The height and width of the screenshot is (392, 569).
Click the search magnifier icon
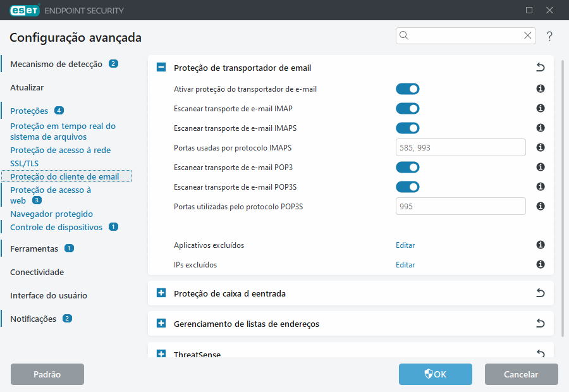pos(404,36)
